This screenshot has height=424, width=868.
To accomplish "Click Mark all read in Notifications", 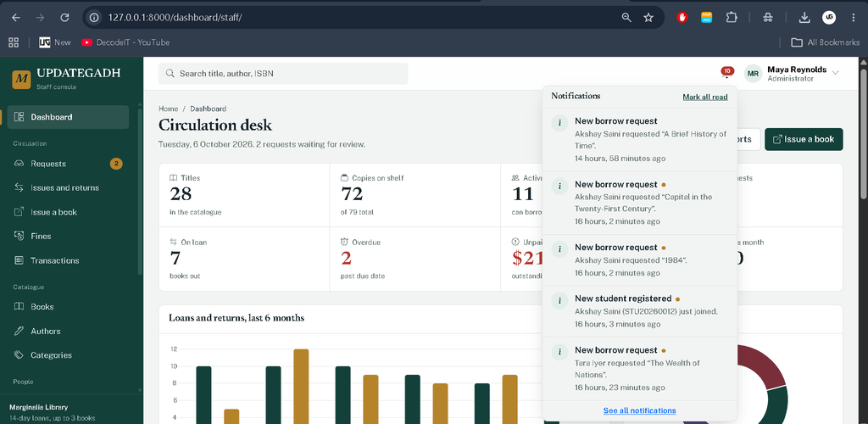I will pos(704,97).
